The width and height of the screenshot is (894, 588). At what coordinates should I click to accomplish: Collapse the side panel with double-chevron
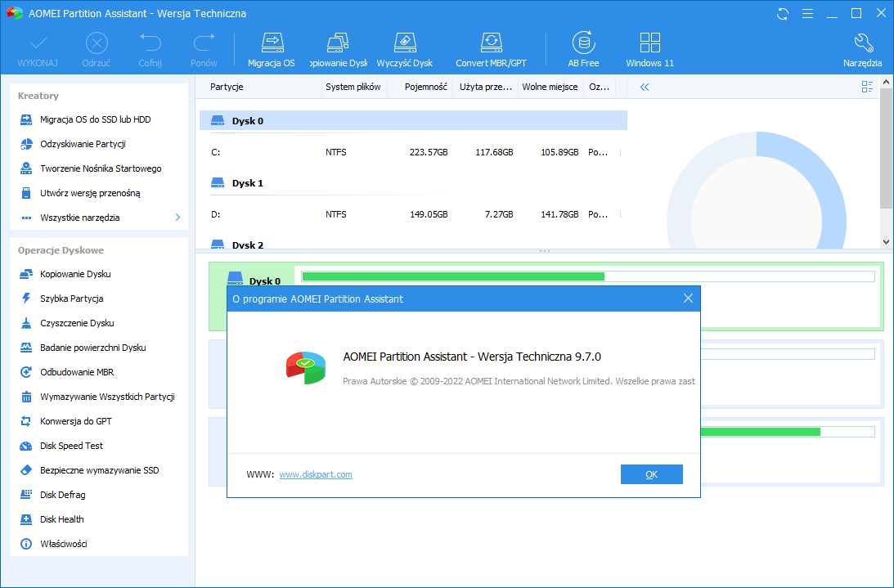click(645, 88)
